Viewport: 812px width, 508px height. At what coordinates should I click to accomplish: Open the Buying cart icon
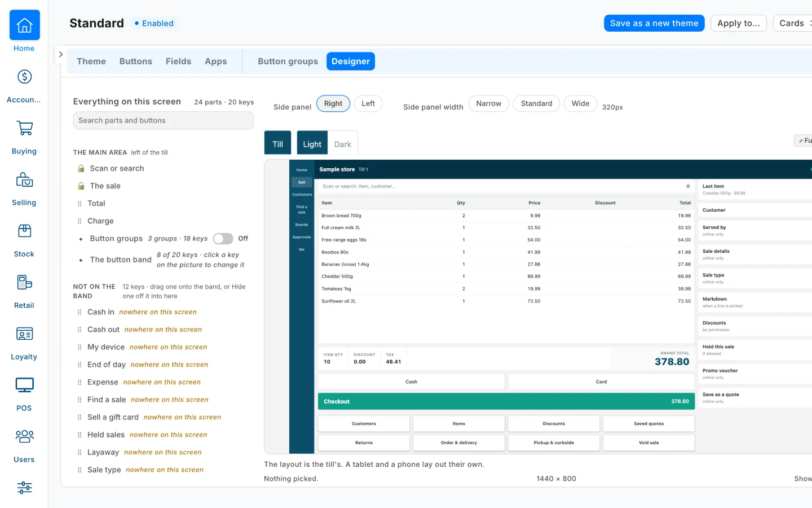coord(24,128)
